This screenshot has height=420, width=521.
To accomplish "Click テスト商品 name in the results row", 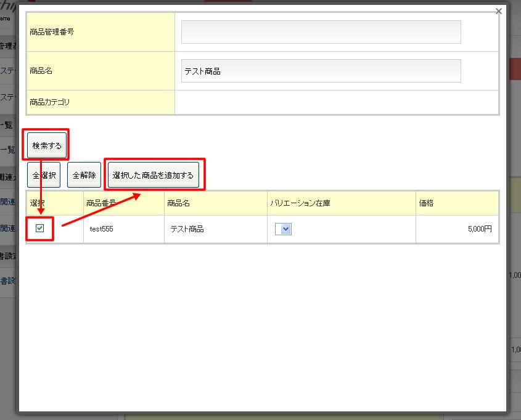I will tap(187, 229).
